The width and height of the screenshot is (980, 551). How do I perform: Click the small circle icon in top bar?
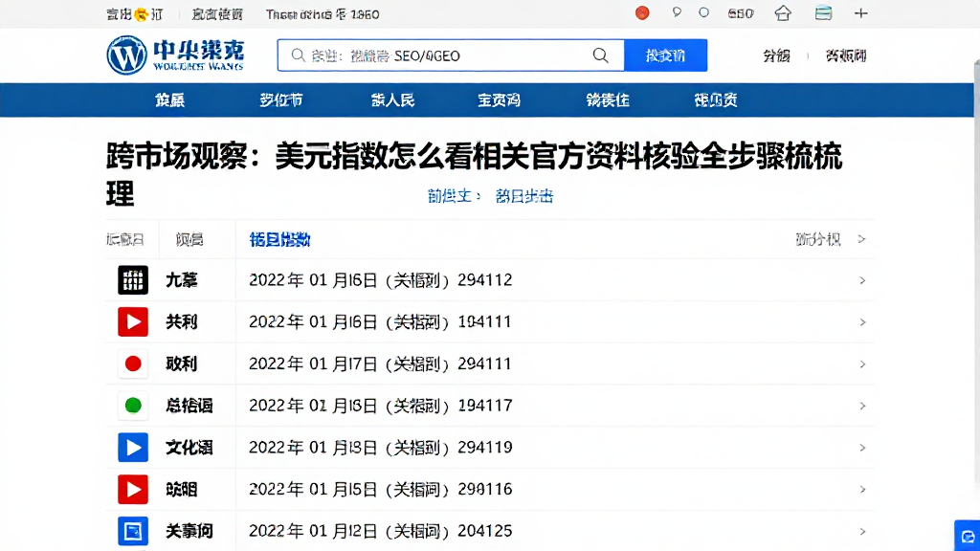coord(703,12)
